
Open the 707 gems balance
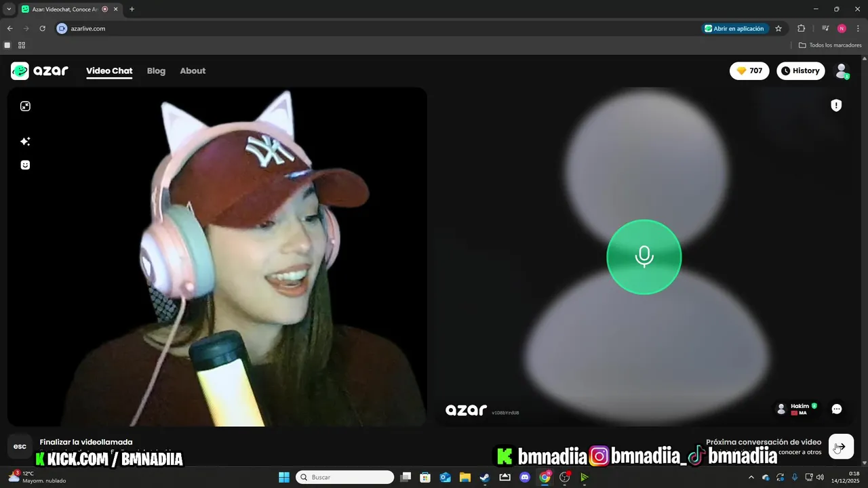tap(749, 70)
